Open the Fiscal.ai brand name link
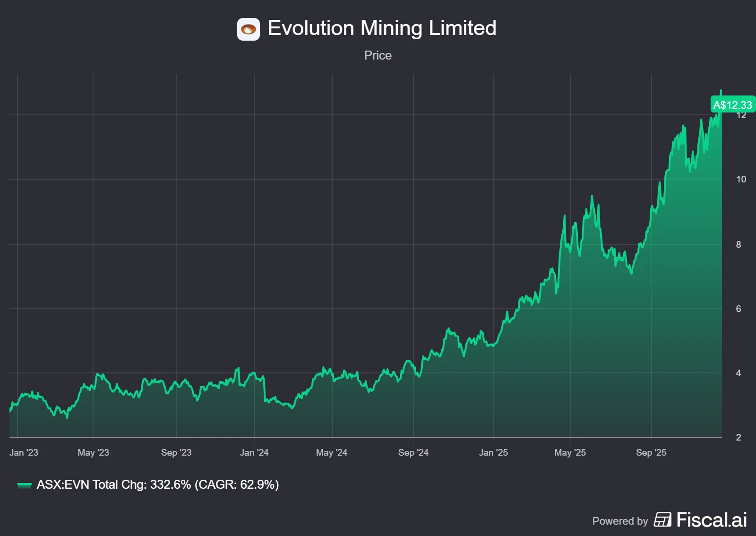 (712, 519)
